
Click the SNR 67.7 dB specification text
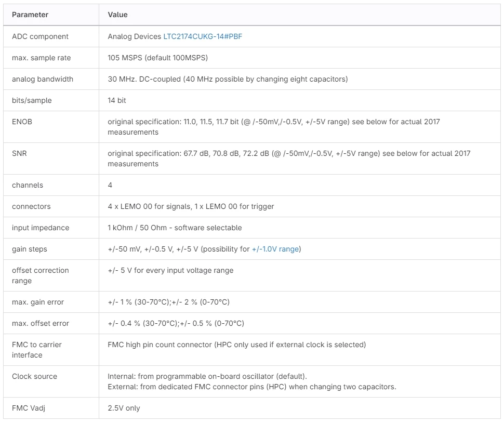[x=289, y=159]
